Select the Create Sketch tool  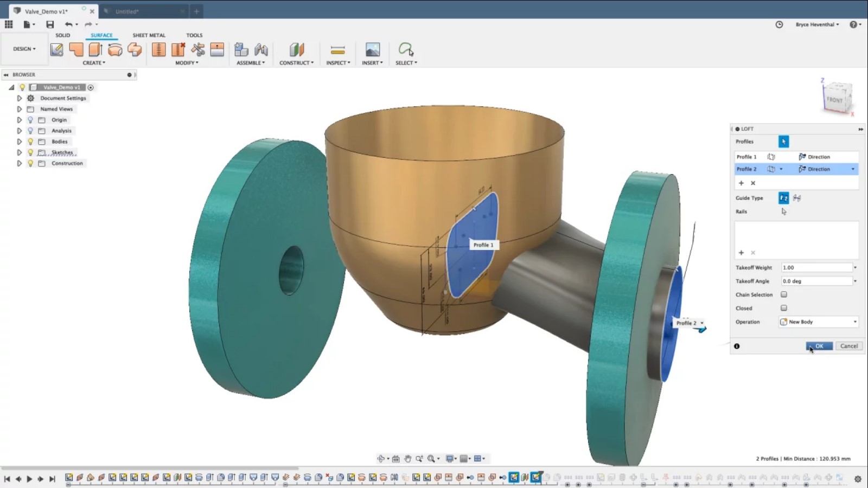click(x=56, y=49)
